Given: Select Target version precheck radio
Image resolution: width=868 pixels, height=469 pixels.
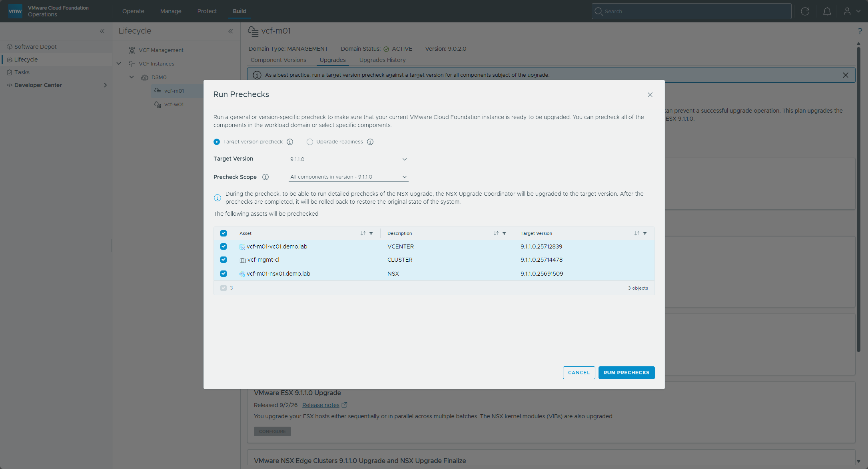Looking at the screenshot, I should pyautogui.click(x=217, y=142).
